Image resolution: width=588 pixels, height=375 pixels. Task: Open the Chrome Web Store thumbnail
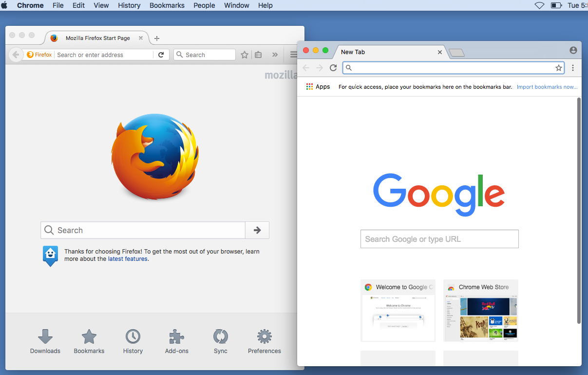[480, 311]
